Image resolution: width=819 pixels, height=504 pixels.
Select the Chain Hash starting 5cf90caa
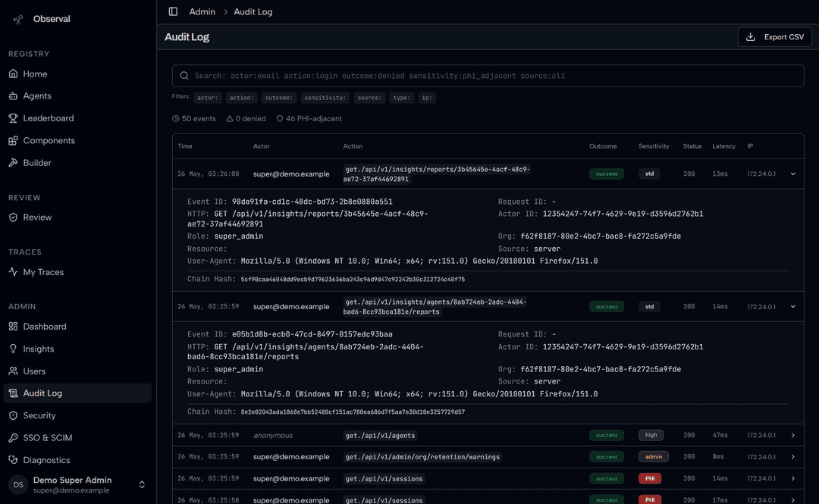point(353,280)
